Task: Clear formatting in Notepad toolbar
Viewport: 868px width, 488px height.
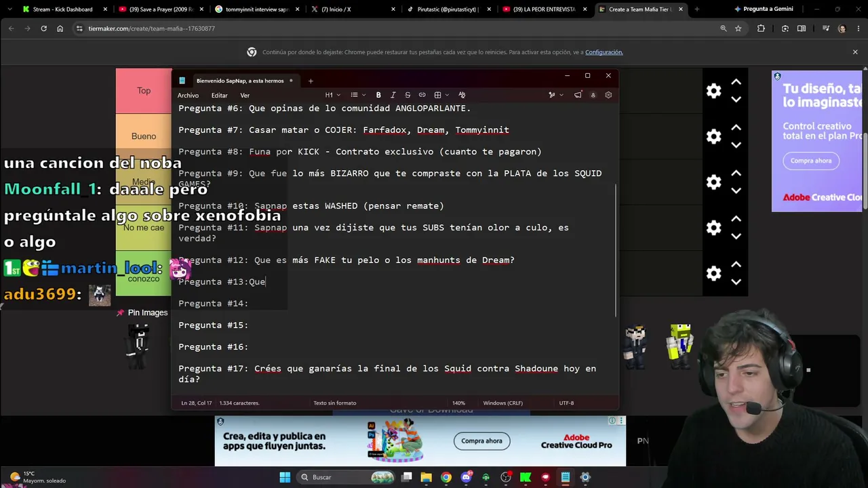Action: pyautogui.click(x=462, y=95)
